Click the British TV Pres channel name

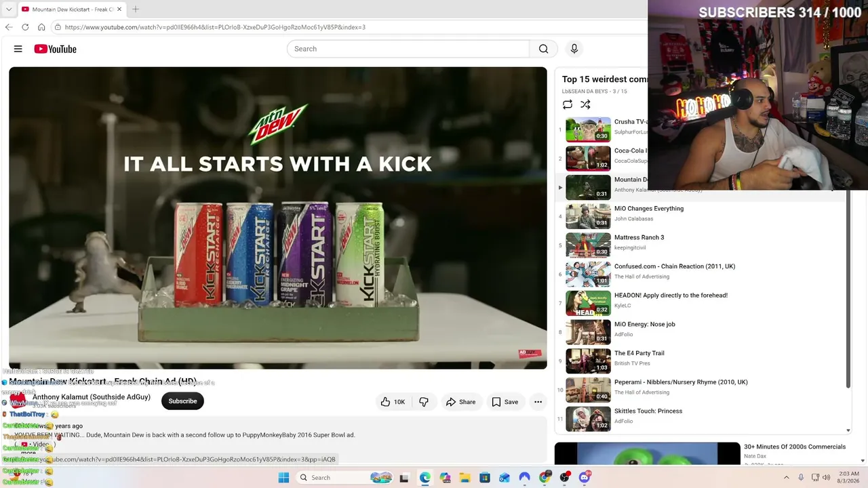click(632, 363)
